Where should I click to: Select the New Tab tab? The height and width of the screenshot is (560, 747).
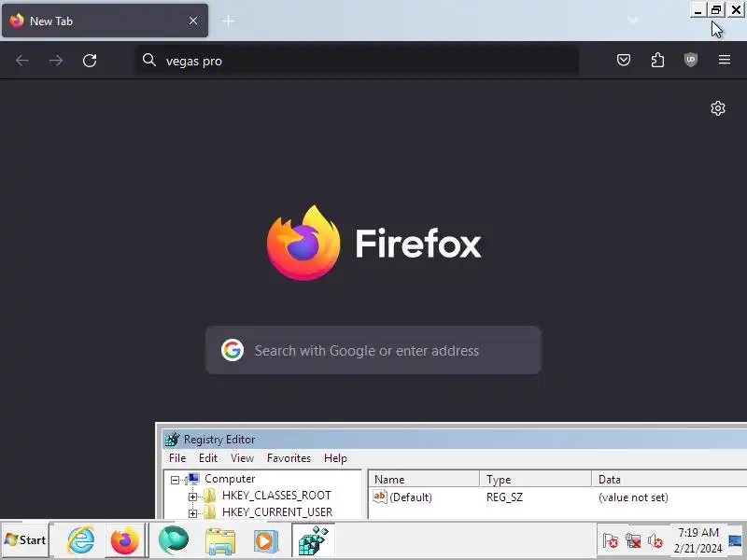[105, 21]
